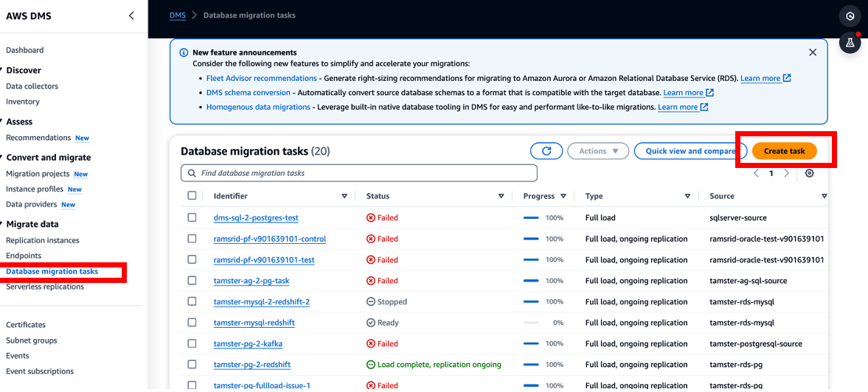This screenshot has width=868, height=392.
Task: Open Event subscriptions in sidebar
Action: pos(40,371)
